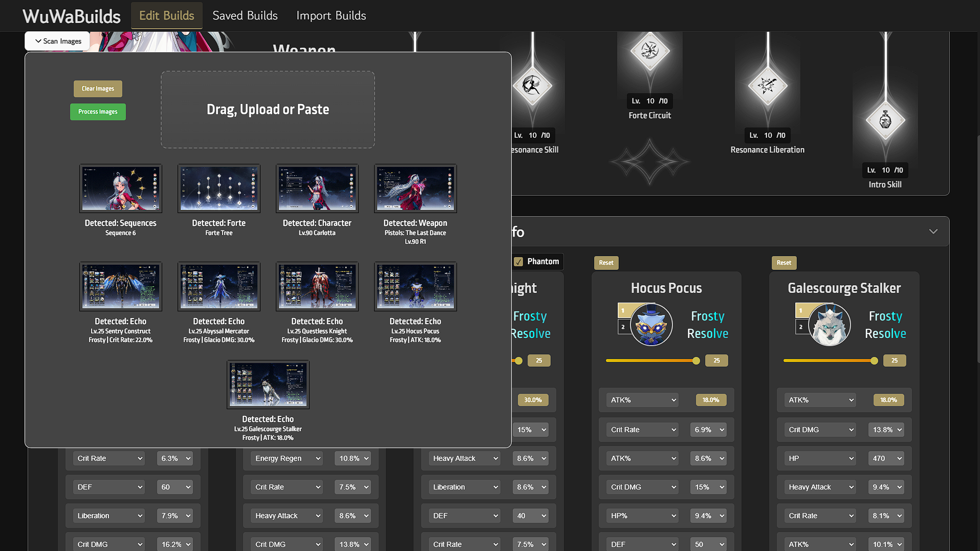This screenshot has height=551, width=980.
Task: Select the Resonance Liberation skill icon
Action: (x=767, y=86)
